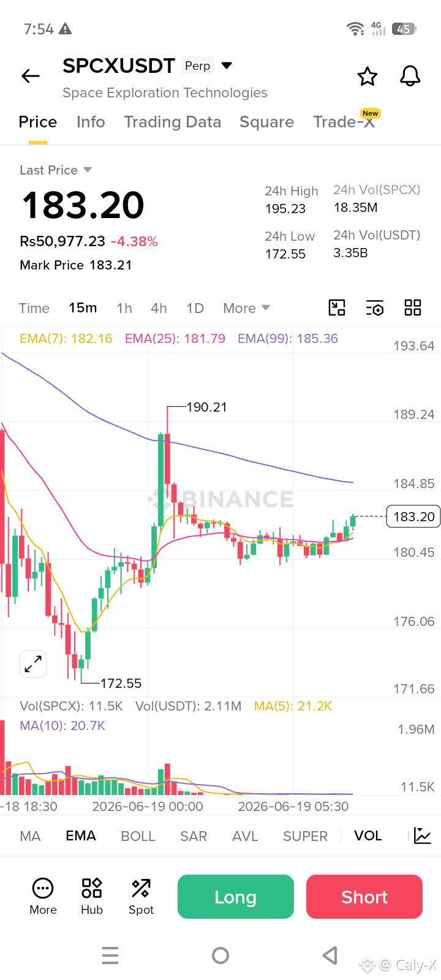Select the 15m interval

click(x=83, y=307)
